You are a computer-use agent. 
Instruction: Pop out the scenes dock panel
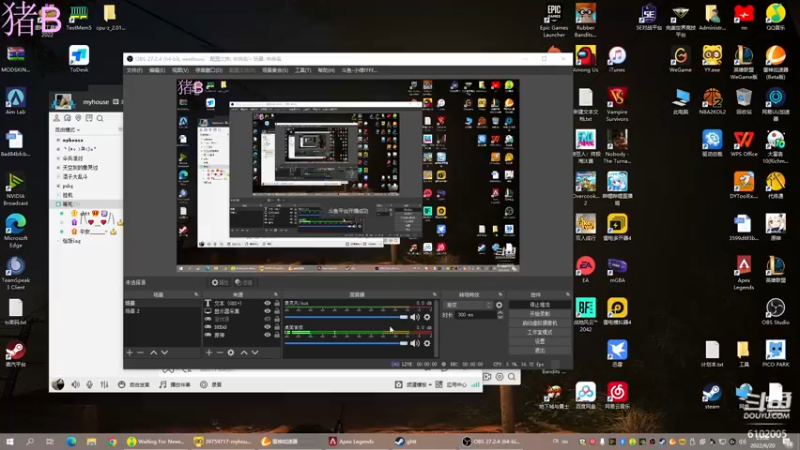click(x=196, y=294)
